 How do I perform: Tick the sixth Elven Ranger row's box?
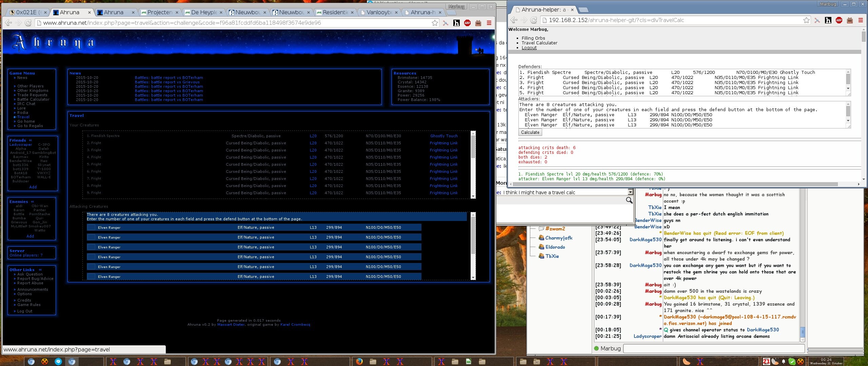click(91, 277)
